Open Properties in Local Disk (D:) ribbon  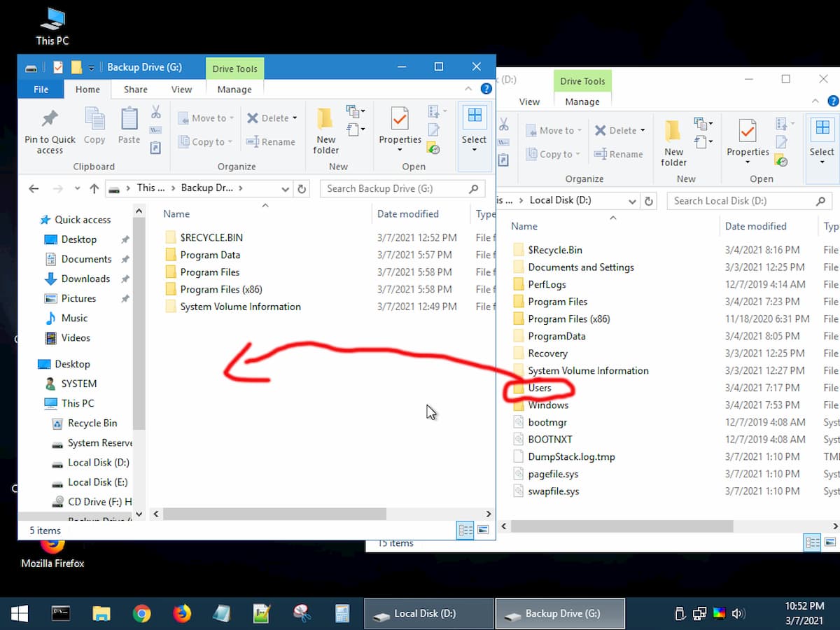click(748, 143)
